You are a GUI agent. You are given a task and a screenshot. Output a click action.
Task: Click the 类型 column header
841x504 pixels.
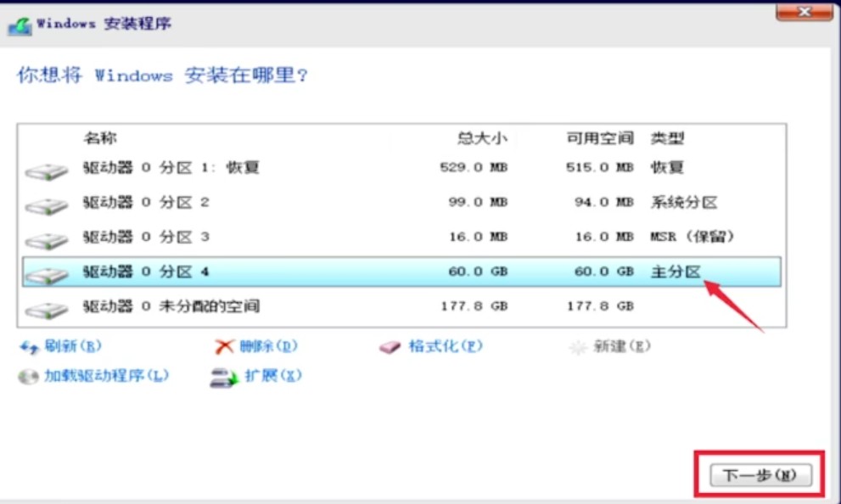point(667,138)
